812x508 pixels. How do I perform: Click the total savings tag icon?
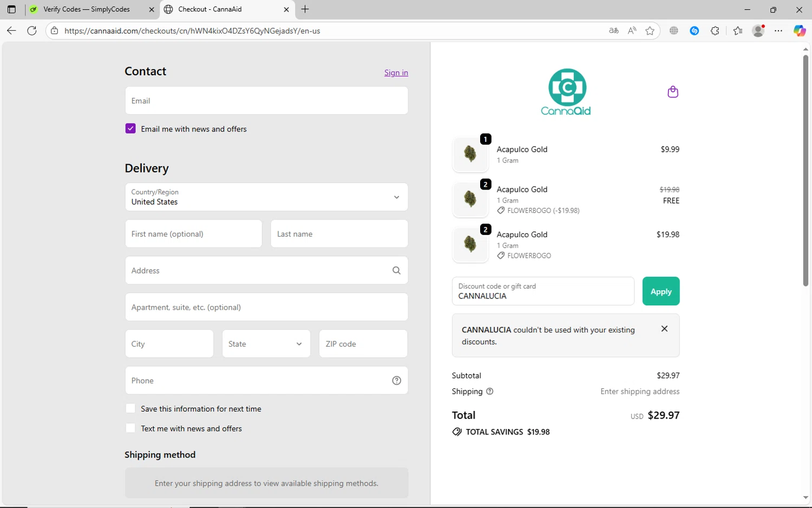click(x=457, y=432)
